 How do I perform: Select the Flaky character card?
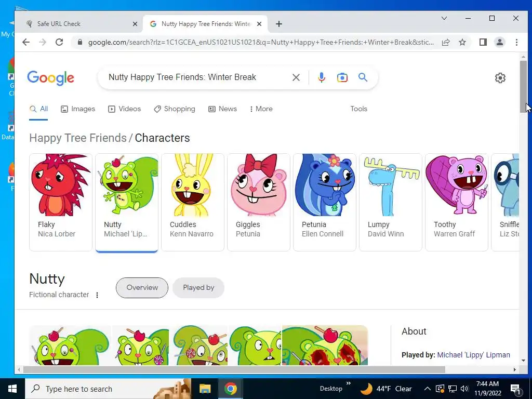[61, 202]
